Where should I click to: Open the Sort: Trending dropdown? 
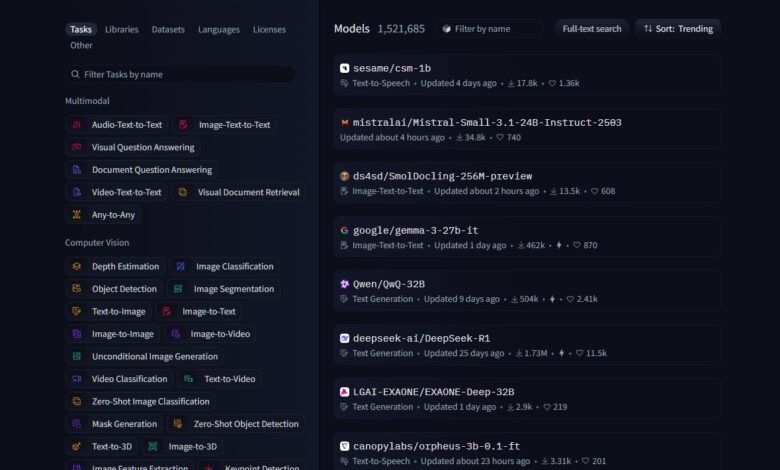(x=678, y=29)
